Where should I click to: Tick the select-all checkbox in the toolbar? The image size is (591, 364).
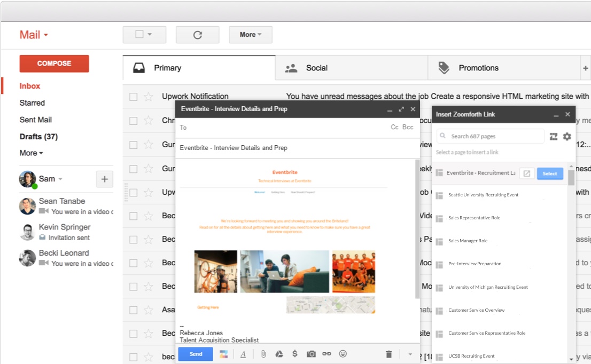139,34
